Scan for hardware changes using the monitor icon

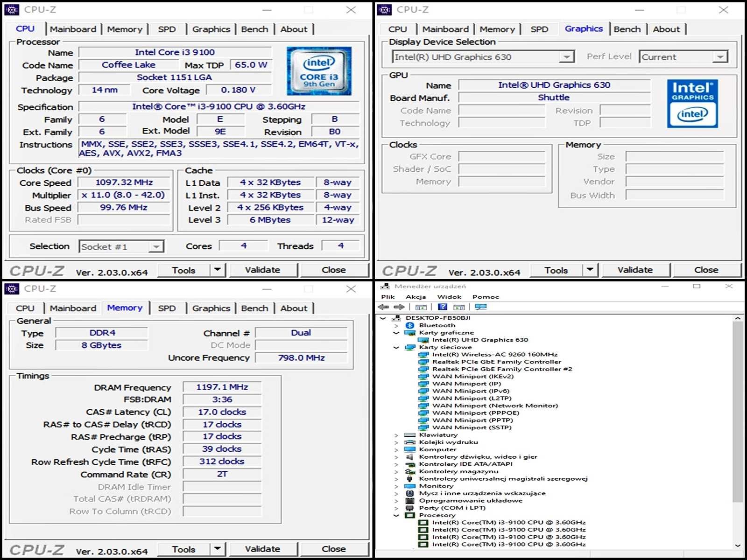pyautogui.click(x=481, y=307)
